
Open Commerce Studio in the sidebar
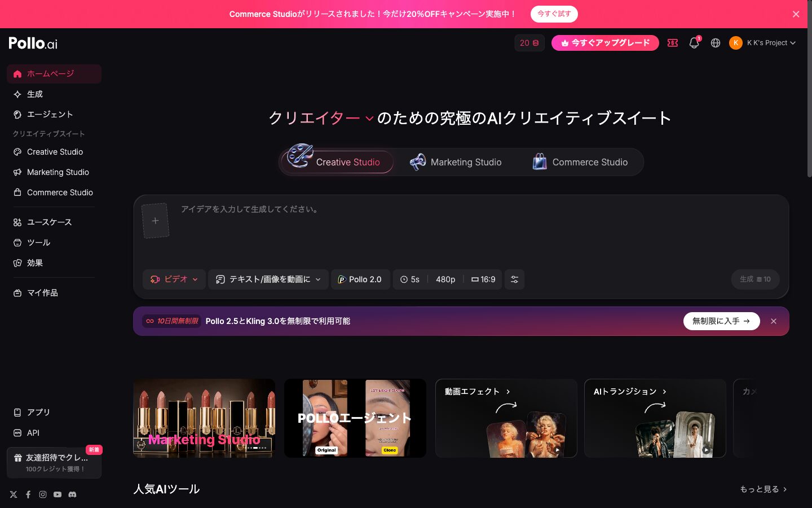54,192
